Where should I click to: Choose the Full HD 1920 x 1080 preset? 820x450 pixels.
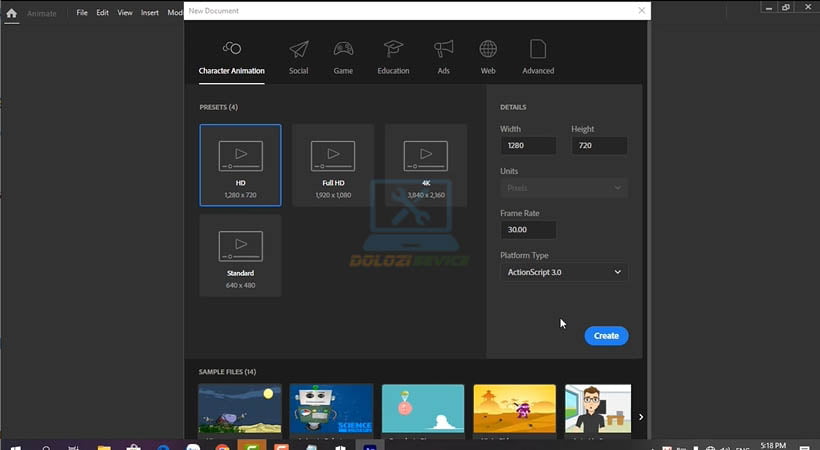(333, 165)
